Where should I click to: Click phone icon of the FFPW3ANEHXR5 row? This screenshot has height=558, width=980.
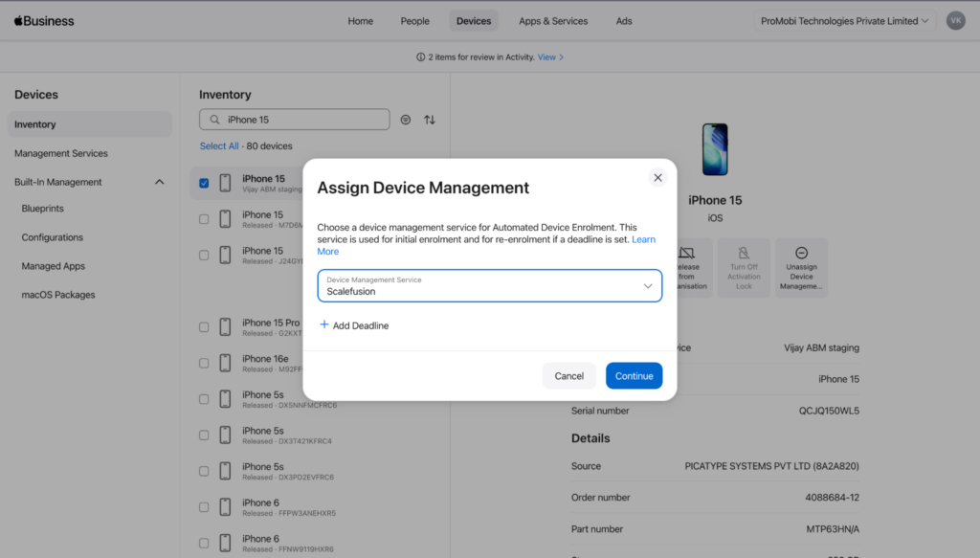tap(225, 506)
